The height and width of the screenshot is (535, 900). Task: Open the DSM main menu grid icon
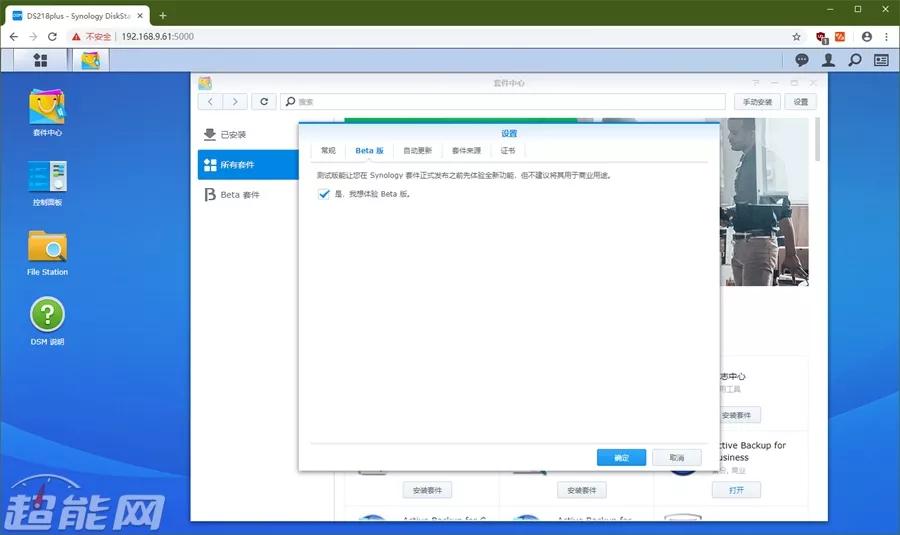tap(40, 60)
